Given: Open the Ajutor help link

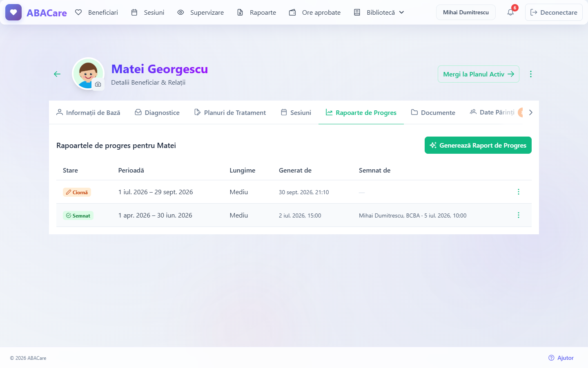Looking at the screenshot, I should click(561, 358).
